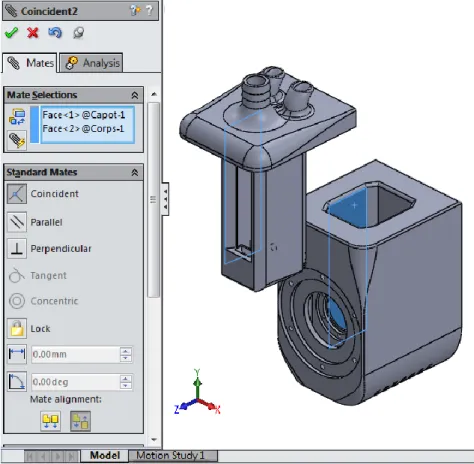Screen dimensions: 474x464
Task: Open the Model tab
Action: click(x=104, y=455)
